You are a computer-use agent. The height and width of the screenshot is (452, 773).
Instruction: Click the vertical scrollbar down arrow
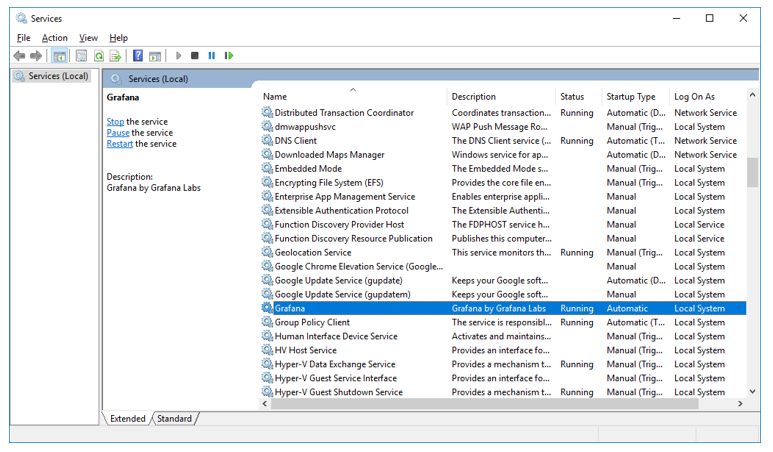(752, 391)
